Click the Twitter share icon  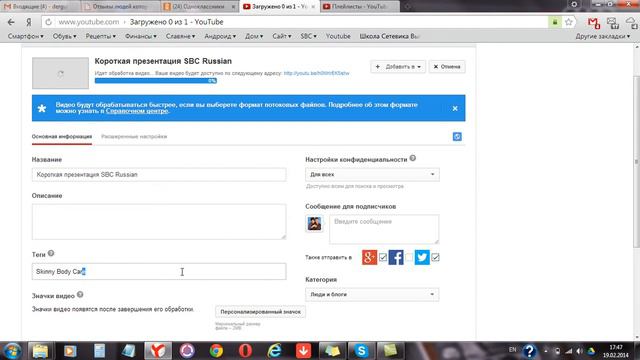[x=422, y=258]
